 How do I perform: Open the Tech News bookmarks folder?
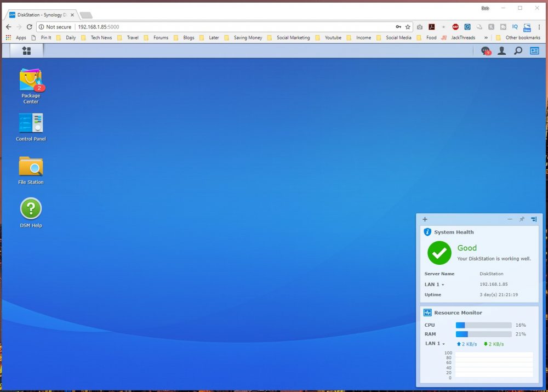point(96,37)
